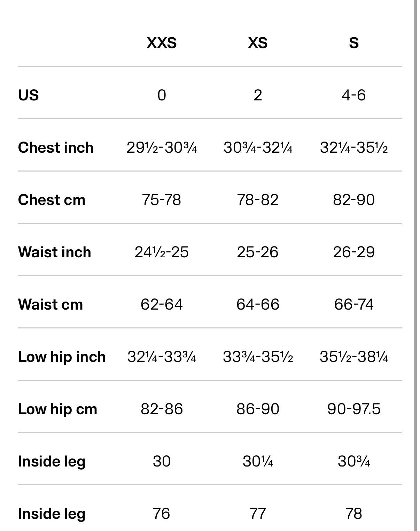The width and height of the screenshot is (420, 531).
Task: Click the Waist cm row label
Action: 50,304
